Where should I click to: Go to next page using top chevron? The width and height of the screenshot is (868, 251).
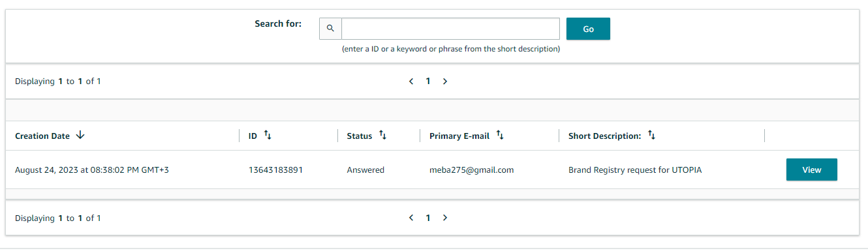(x=445, y=81)
